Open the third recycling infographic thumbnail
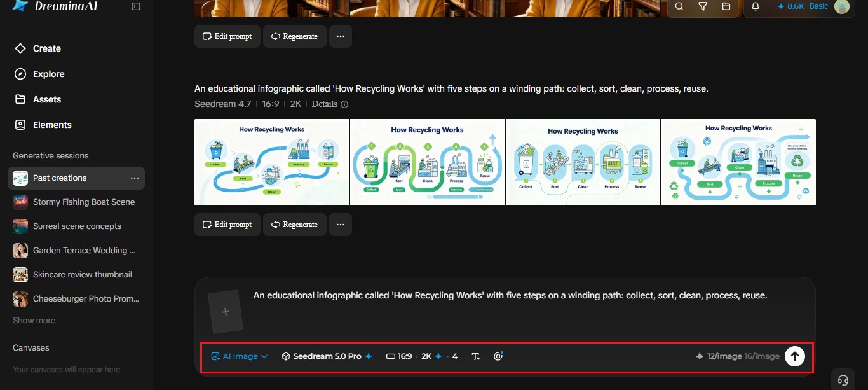 pyautogui.click(x=583, y=162)
